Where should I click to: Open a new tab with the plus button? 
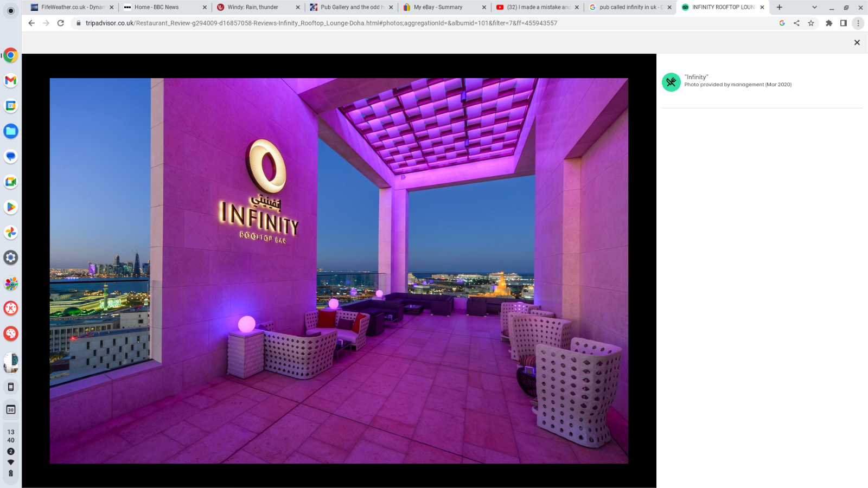click(780, 7)
